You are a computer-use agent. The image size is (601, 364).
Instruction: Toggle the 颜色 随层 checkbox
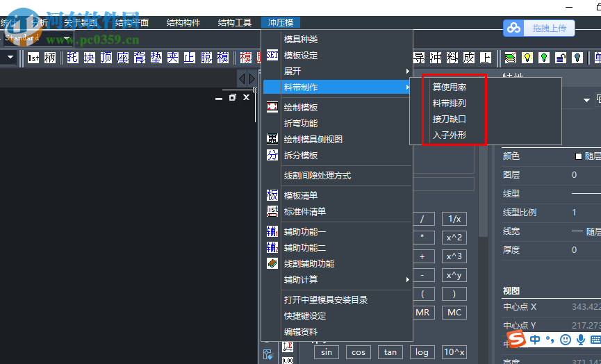pyautogui.click(x=579, y=156)
